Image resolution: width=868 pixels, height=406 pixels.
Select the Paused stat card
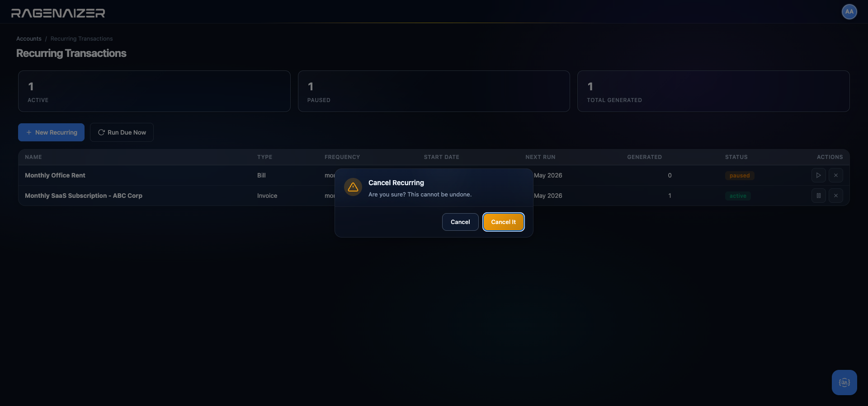click(x=434, y=91)
